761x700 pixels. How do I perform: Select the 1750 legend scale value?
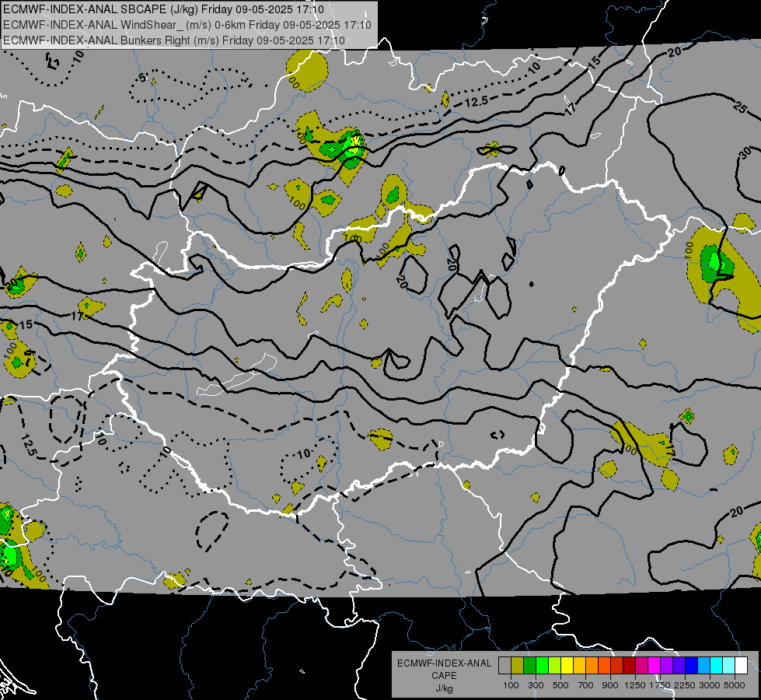660,685
